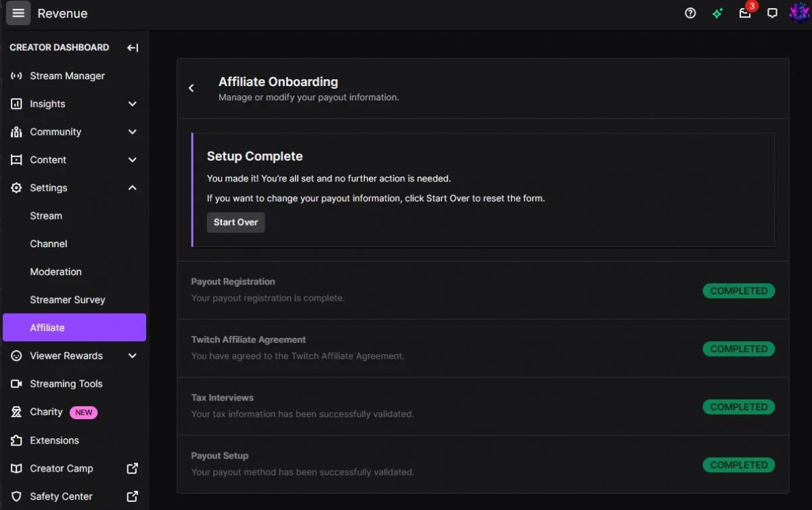This screenshot has width=812, height=510.
Task: Open Streaming Tools page
Action: (74, 383)
